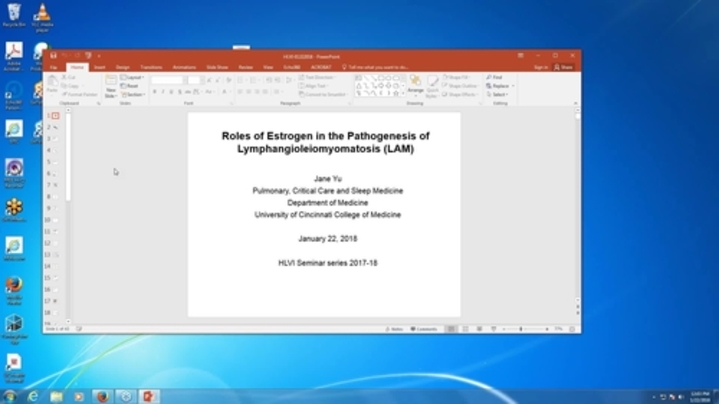Open the Character Spacing dropdown
The image size is (719, 404).
pos(197,92)
